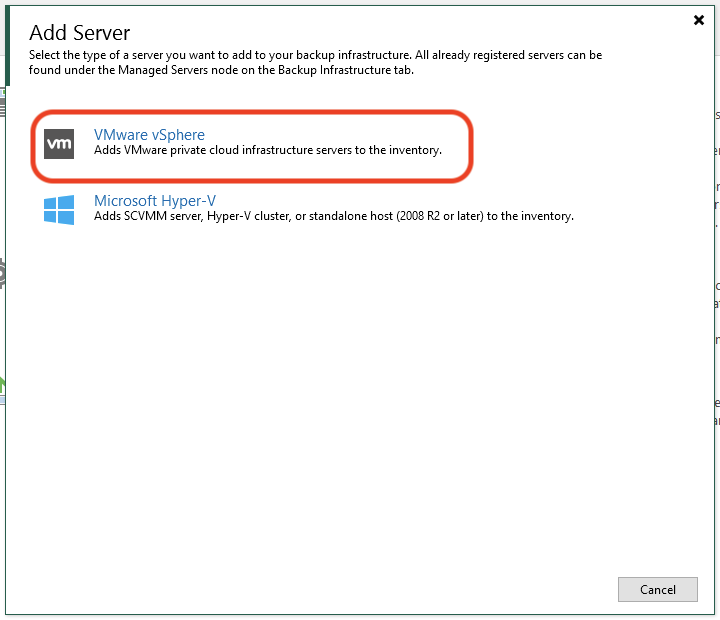Click the VMware vm logo icon
The width and height of the screenshot is (720, 620).
coord(59,144)
